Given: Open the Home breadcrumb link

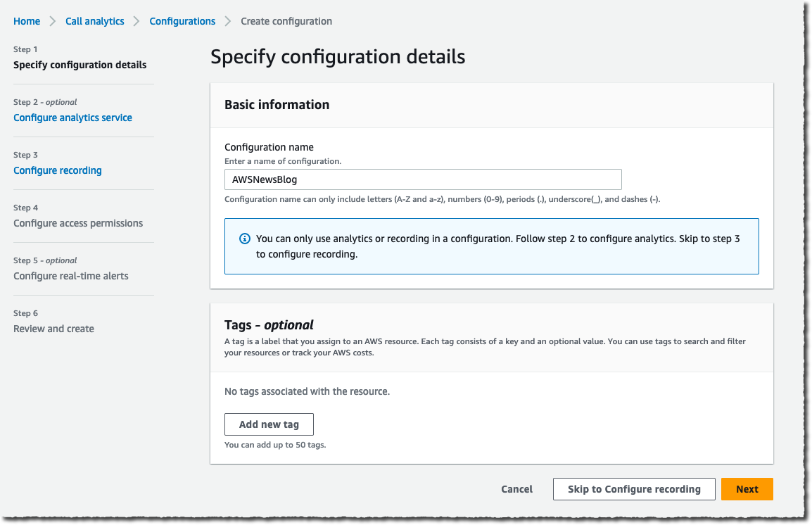Looking at the screenshot, I should click(26, 21).
